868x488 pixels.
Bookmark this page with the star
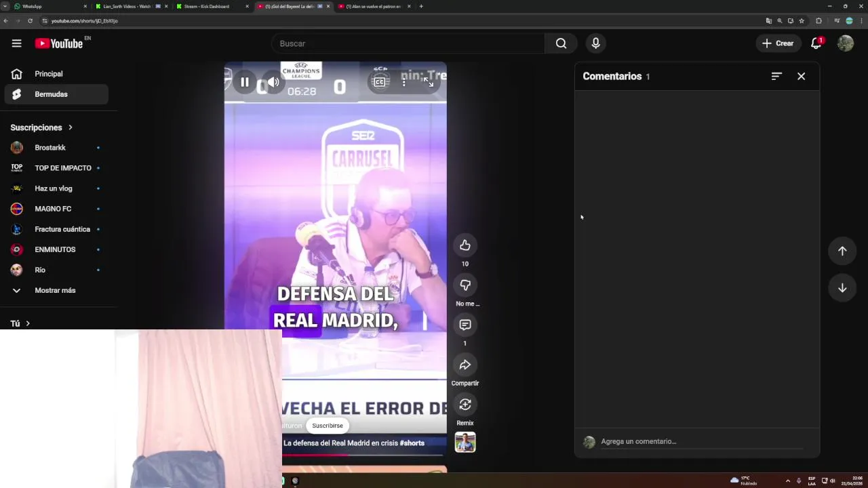coord(802,21)
